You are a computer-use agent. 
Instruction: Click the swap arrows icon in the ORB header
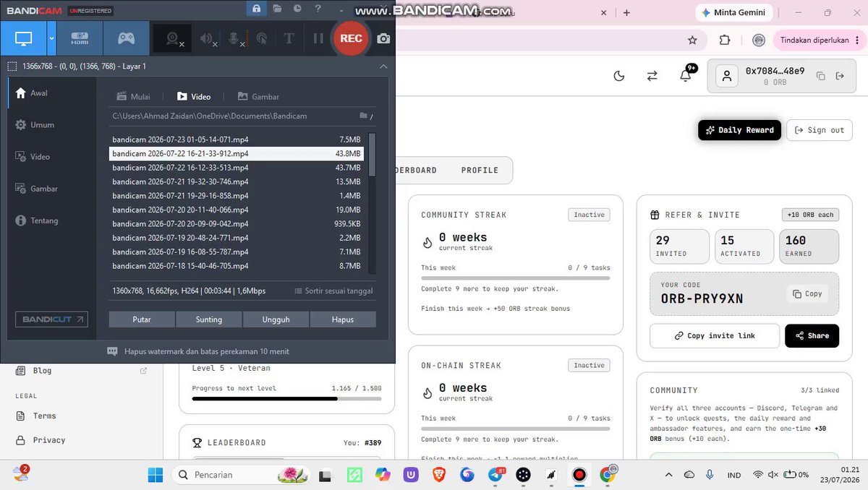click(652, 76)
